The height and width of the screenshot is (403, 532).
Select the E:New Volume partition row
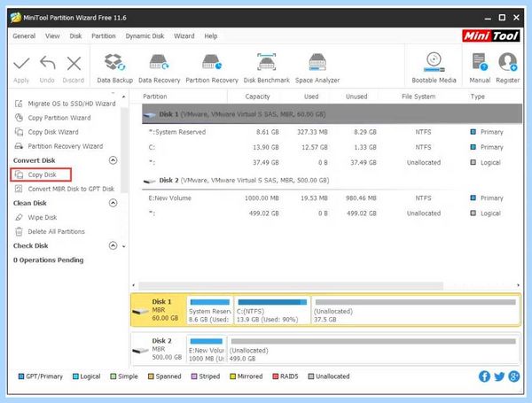point(332,198)
